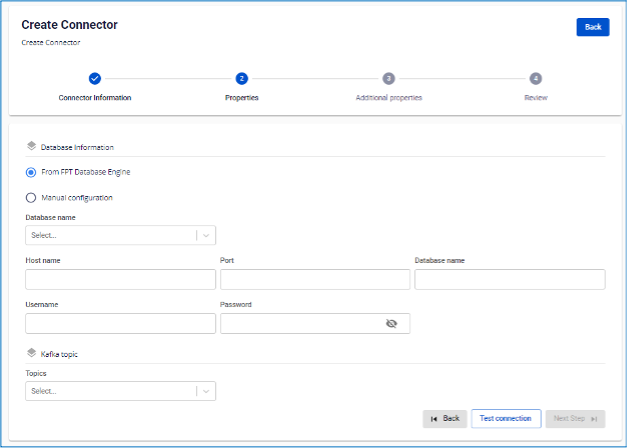Open the Topics Select dropdown
The height and width of the screenshot is (448, 628).
(x=121, y=391)
